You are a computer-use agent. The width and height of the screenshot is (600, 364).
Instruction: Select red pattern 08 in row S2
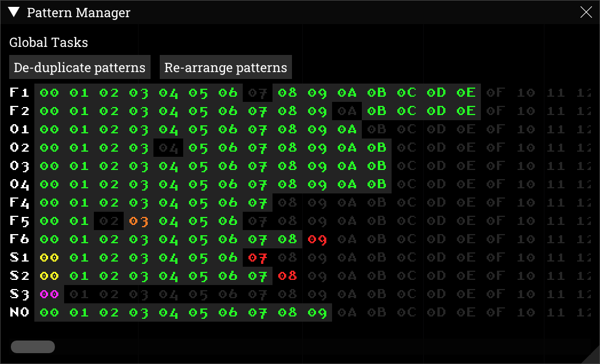click(287, 276)
